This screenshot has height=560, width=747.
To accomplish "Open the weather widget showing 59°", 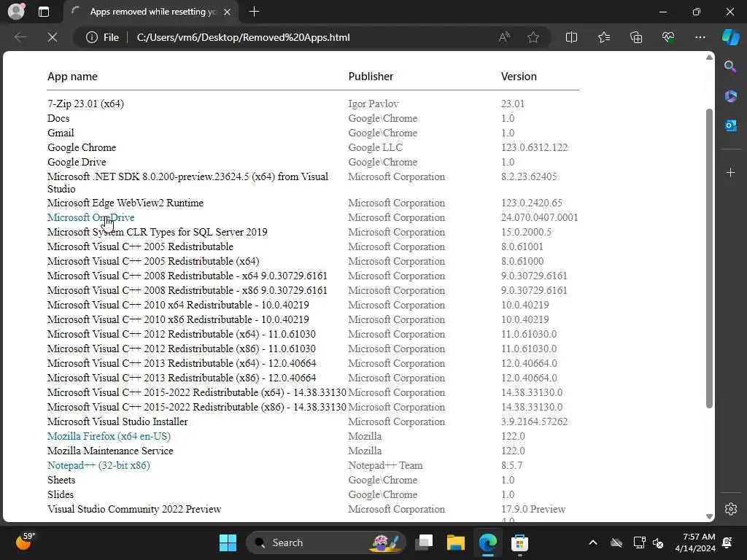I will pos(24,541).
